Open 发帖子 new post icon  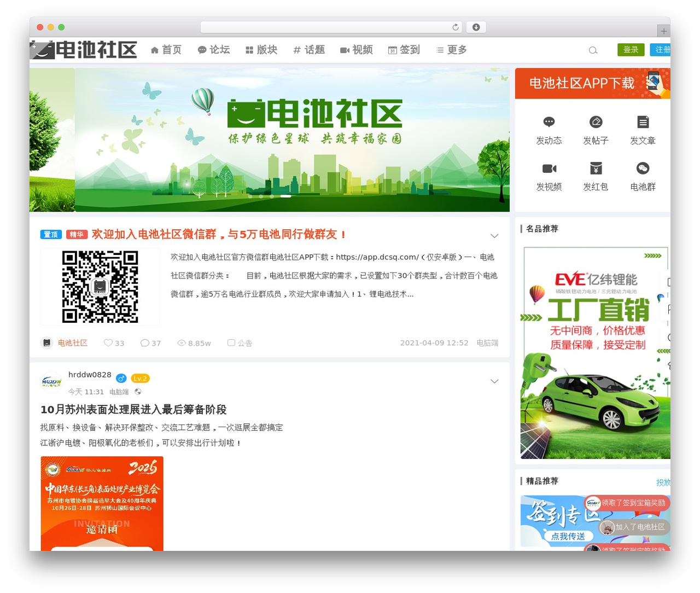pyautogui.click(x=596, y=123)
